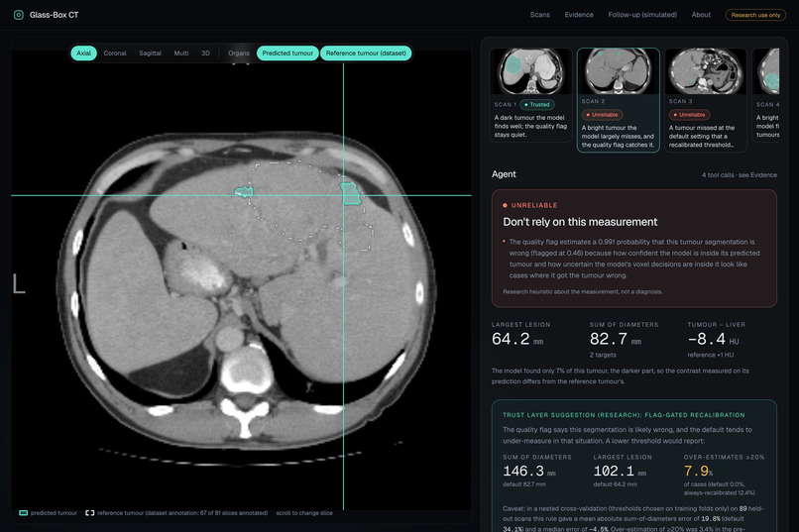Click the recalibrated sum 146.3 mm
Viewport: 799px width, 532px height.
coord(529,471)
